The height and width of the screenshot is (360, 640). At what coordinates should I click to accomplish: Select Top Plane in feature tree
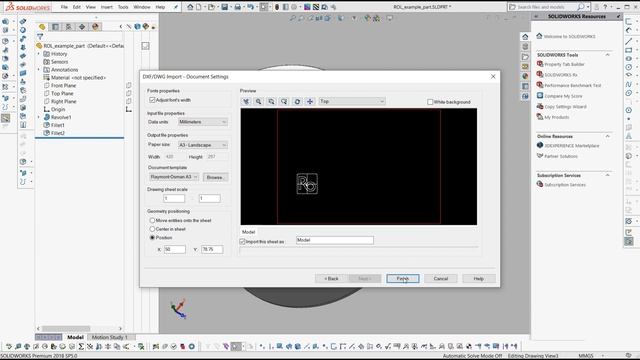[62, 93]
